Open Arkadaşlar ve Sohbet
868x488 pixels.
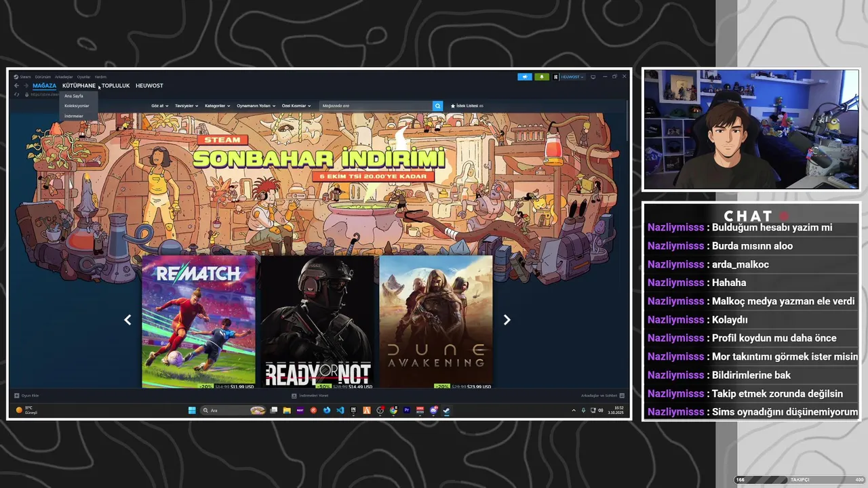603,395
